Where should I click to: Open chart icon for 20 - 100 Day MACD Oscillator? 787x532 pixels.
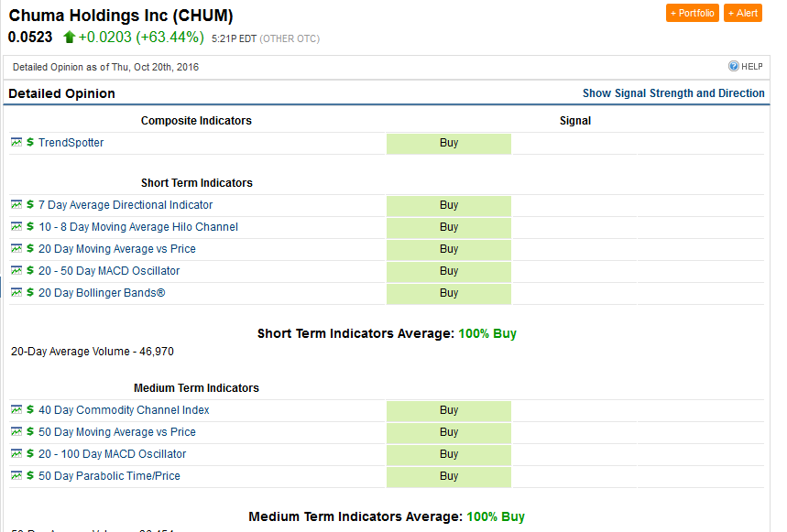point(16,454)
